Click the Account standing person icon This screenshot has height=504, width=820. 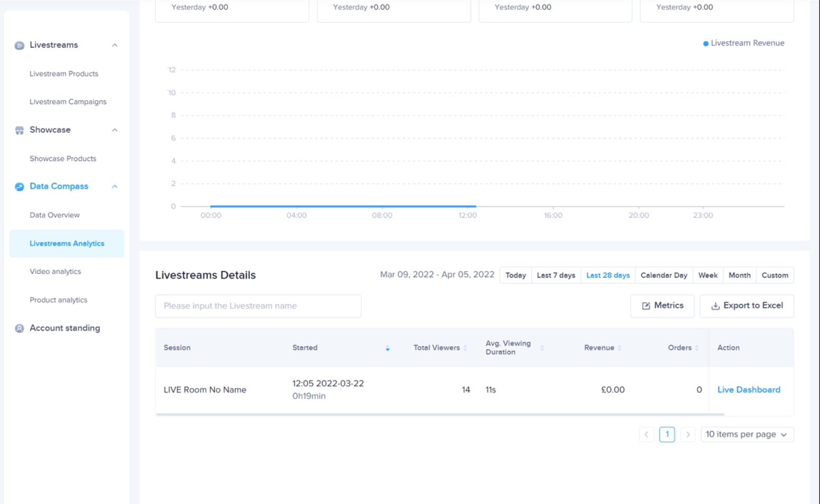(20, 328)
